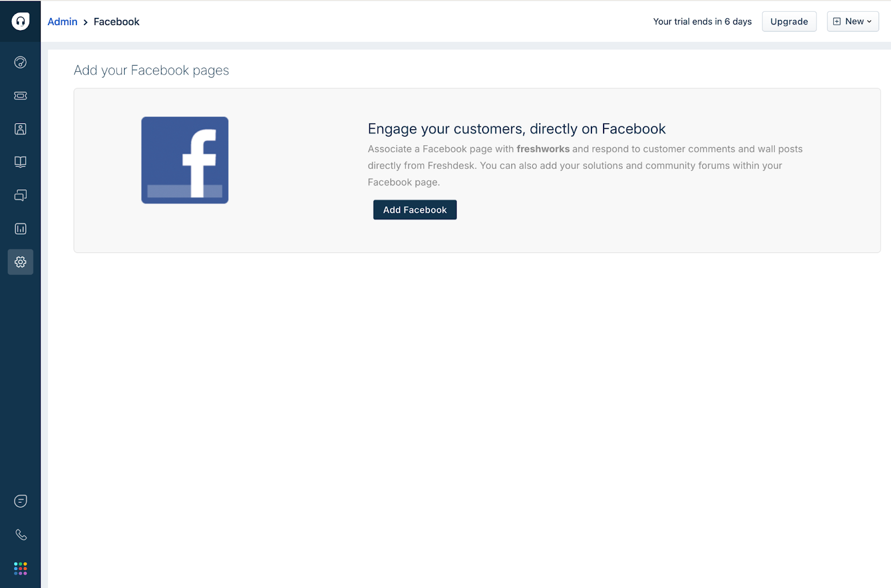The image size is (891, 588).
Task: Open the Dashboard from the sidebar
Action: click(x=21, y=62)
